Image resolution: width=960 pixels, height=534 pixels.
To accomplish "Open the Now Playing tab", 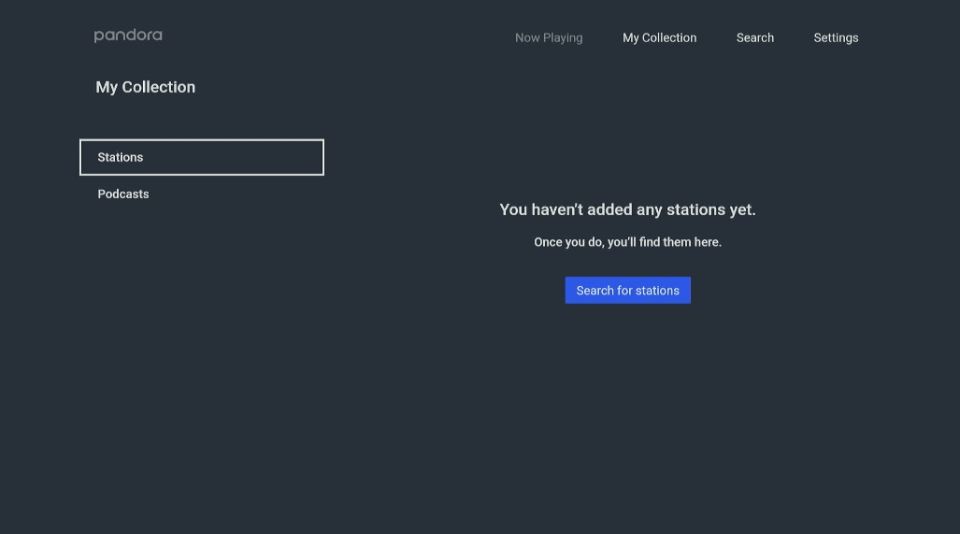I will point(549,38).
